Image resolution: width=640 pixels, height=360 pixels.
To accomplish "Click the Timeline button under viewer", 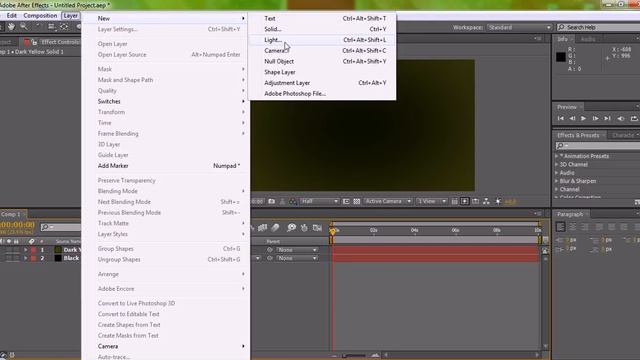I will [476, 201].
